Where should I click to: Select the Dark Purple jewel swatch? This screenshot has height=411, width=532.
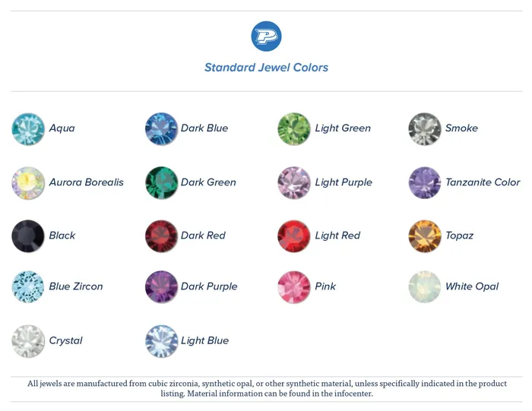(161, 286)
